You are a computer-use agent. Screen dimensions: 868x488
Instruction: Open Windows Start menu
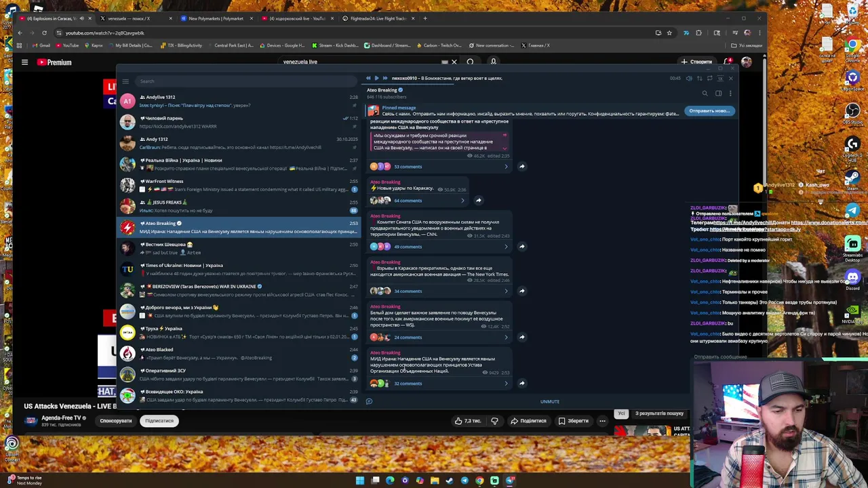(360, 481)
